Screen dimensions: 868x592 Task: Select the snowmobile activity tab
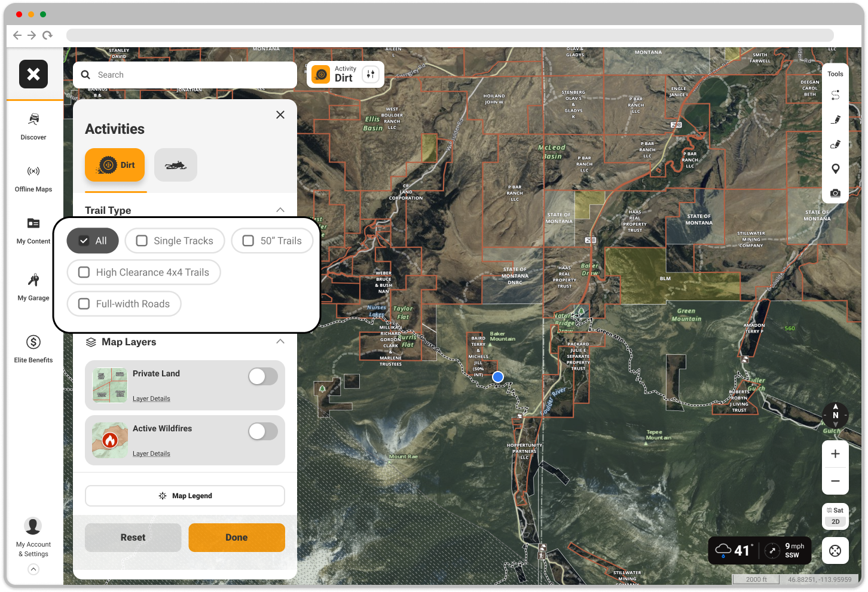(x=176, y=165)
